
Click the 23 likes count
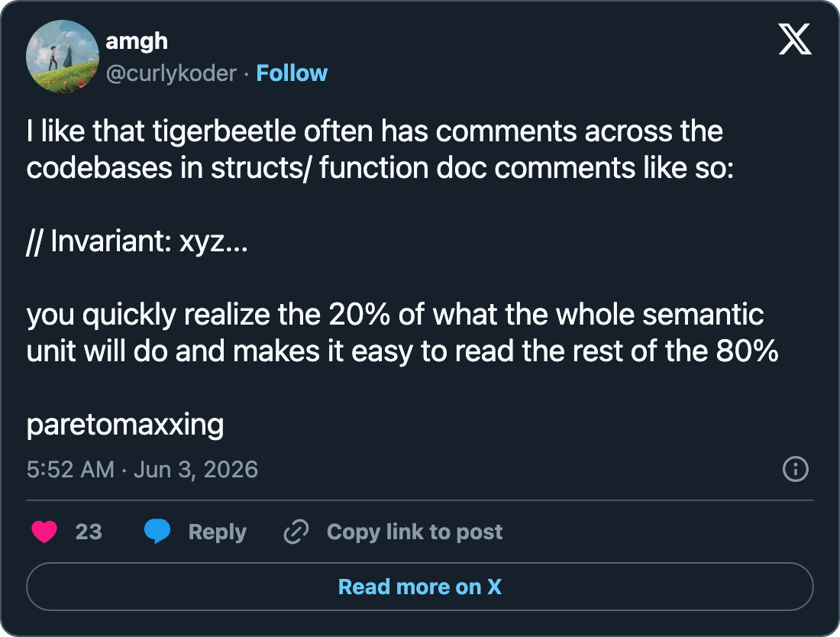(89, 532)
